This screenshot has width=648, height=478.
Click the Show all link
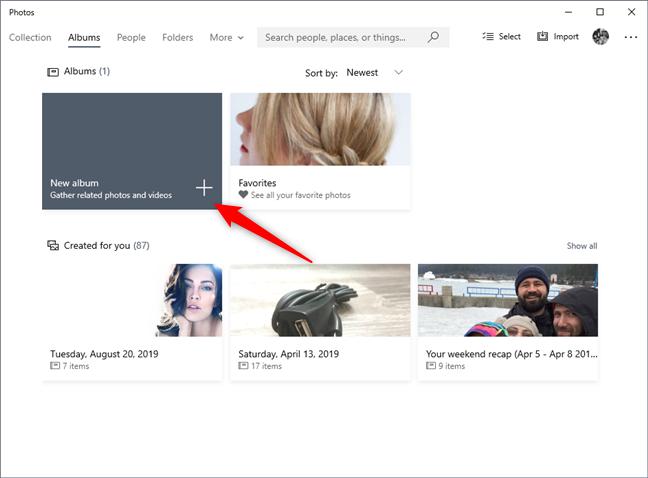click(582, 246)
